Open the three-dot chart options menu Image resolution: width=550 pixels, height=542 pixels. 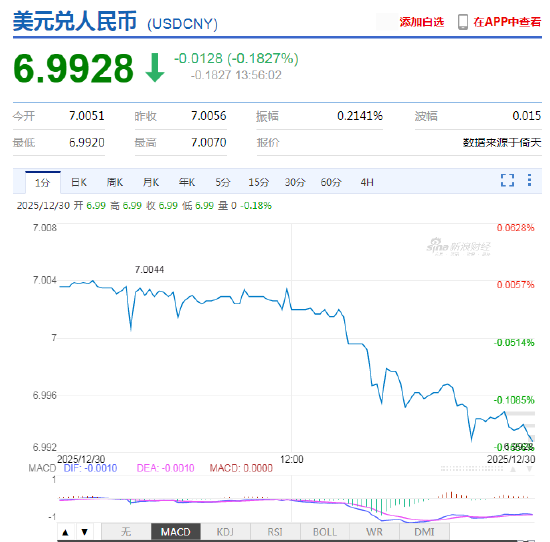(529, 180)
